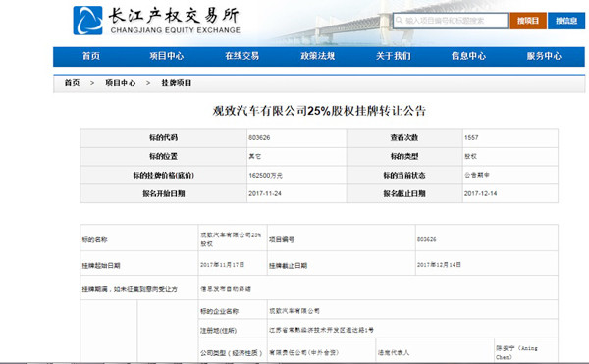The height and width of the screenshot is (364, 589).
Task: Open the 项目中心 navigation menu item
Action: point(167,56)
